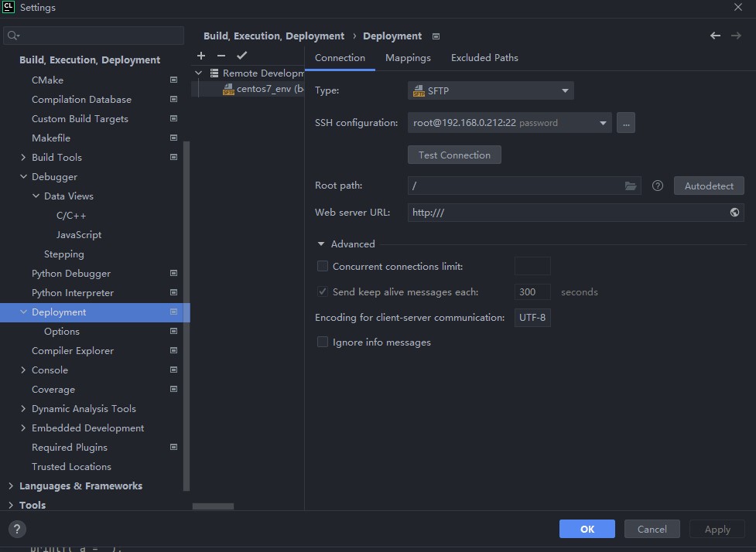Open the Python Interpreter settings page
Screen dimensions: 756x552
point(73,293)
